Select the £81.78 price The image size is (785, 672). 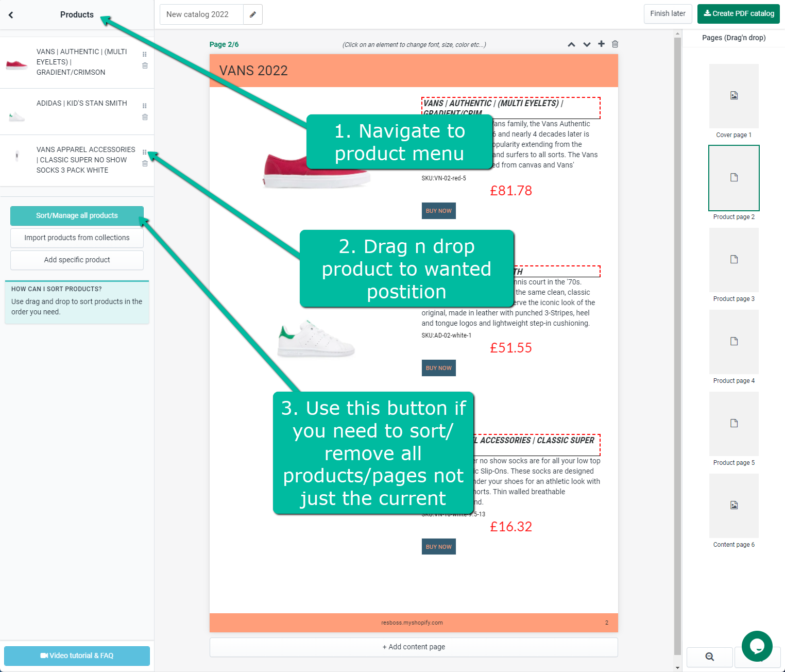click(x=511, y=191)
